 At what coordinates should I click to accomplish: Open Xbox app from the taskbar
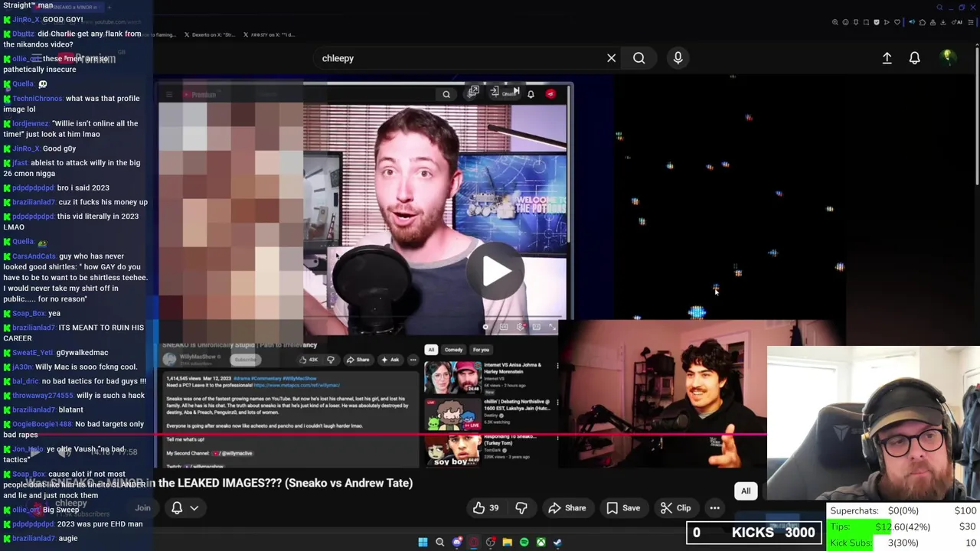tap(541, 542)
